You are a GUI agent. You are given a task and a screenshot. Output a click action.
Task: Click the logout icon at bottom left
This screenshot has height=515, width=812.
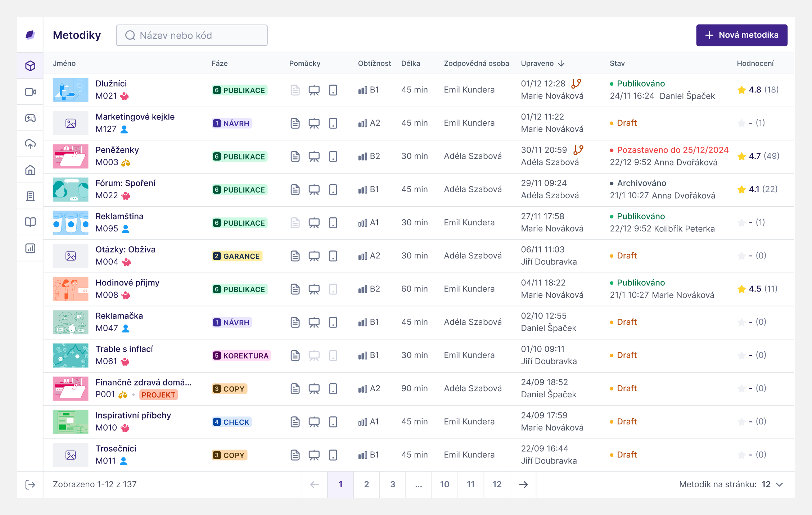(x=30, y=484)
